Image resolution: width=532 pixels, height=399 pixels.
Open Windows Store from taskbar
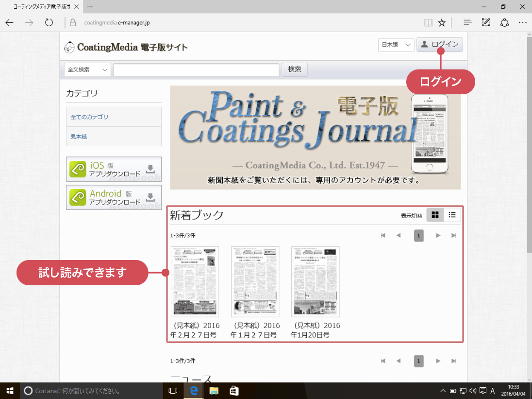pos(233,390)
